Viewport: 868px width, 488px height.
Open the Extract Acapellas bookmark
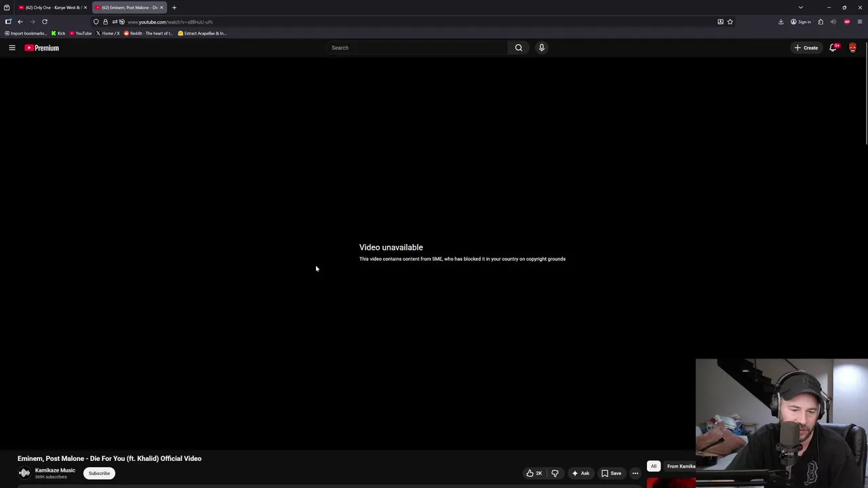pyautogui.click(x=202, y=33)
